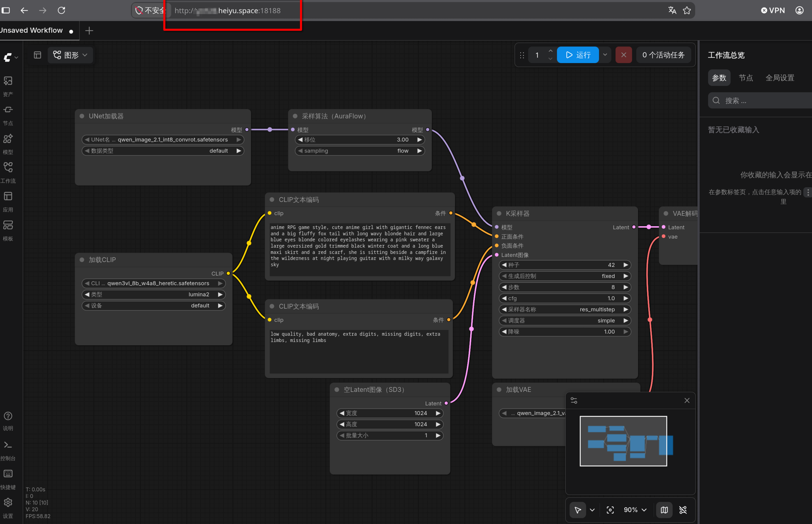Select the pointer select-mode tool

click(x=578, y=510)
